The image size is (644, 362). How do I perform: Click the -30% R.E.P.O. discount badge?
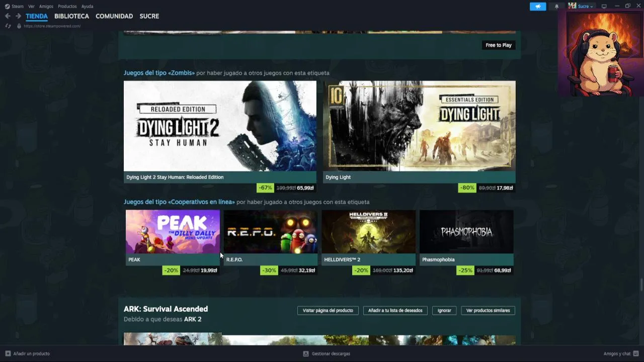click(269, 270)
